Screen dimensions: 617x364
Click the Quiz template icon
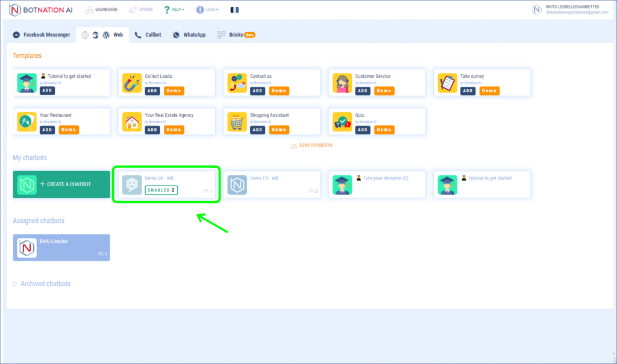(342, 122)
